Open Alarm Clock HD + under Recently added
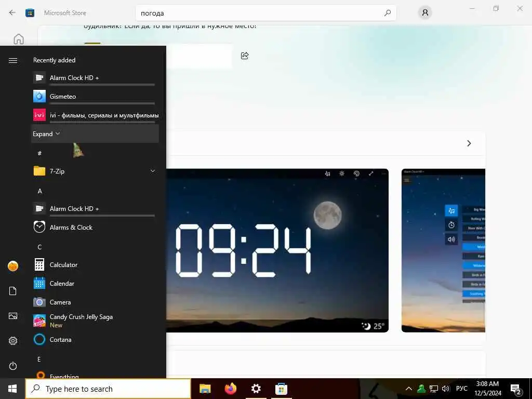Image resolution: width=532 pixels, height=399 pixels. click(x=95, y=78)
